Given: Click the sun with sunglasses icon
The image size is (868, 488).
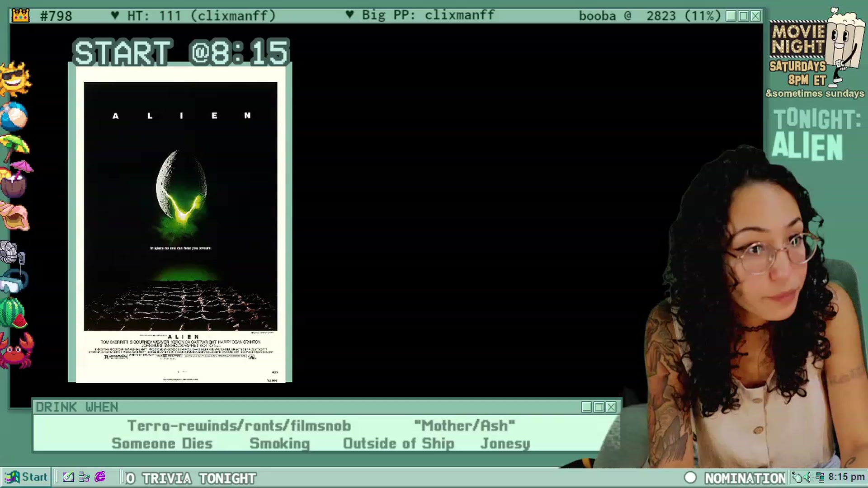Looking at the screenshot, I should (x=15, y=79).
